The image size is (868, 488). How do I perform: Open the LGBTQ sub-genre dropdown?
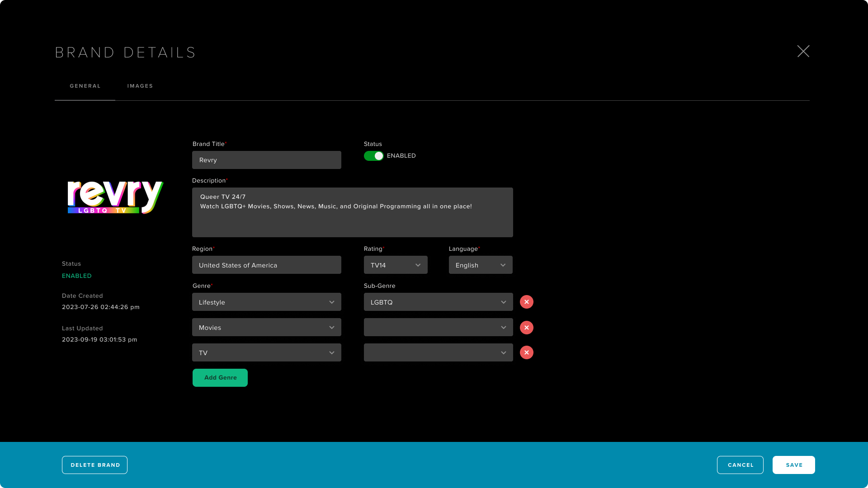439,302
